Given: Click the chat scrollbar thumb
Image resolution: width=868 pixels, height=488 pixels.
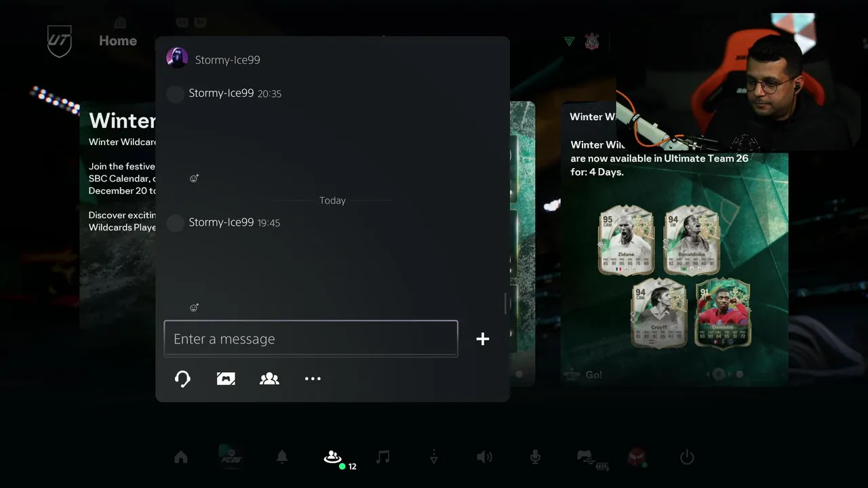Looking at the screenshot, I should coord(506,304).
